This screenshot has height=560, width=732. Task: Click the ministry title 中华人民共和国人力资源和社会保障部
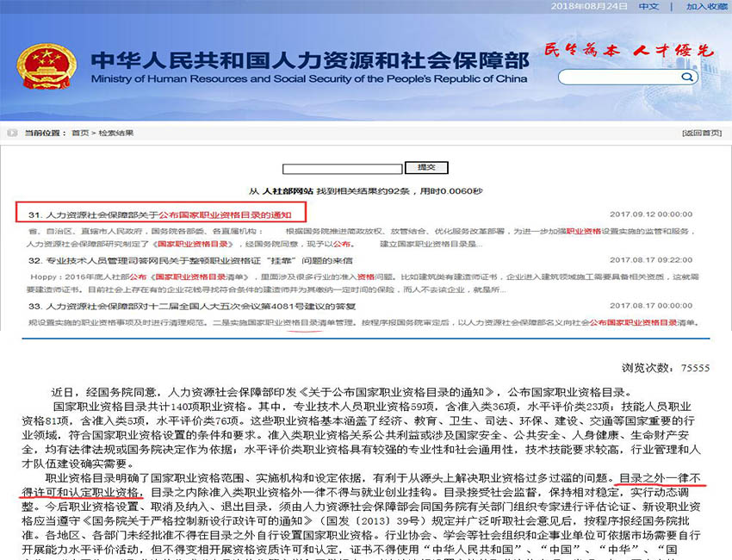[x=310, y=60]
